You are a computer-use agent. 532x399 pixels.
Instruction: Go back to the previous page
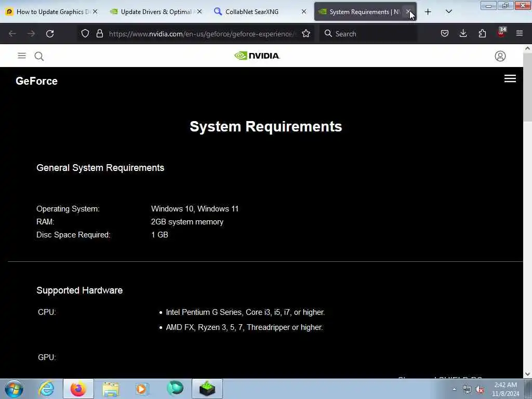pyautogui.click(x=12, y=34)
